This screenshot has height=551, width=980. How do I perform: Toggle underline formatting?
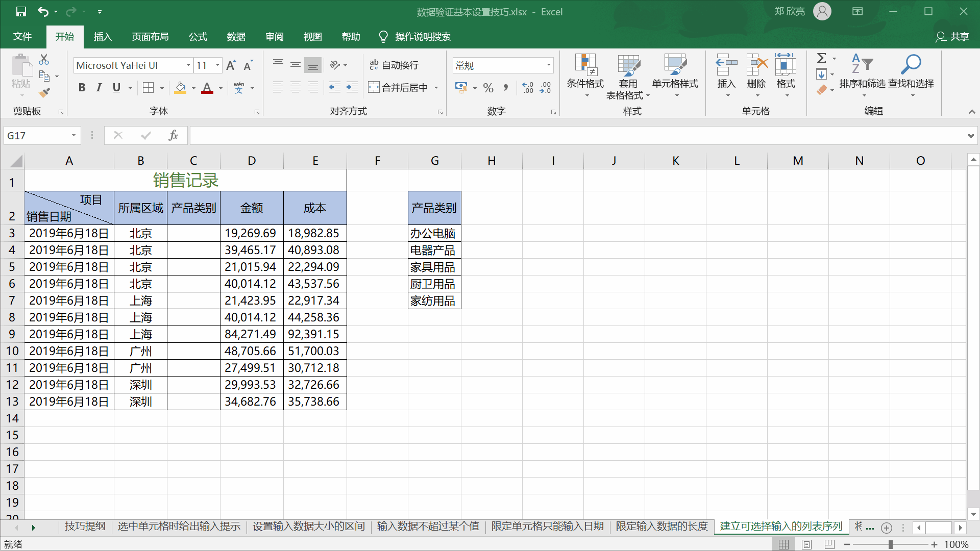[116, 87]
